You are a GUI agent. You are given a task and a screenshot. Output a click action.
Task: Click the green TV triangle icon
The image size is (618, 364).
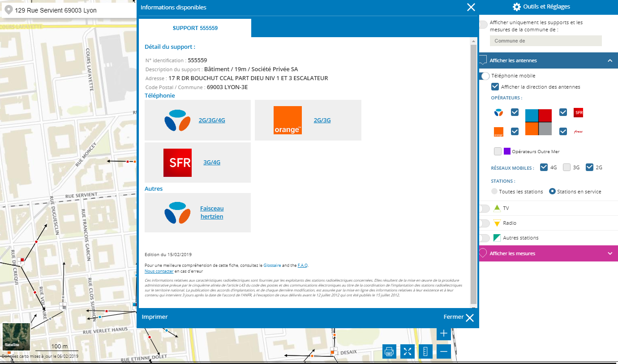[497, 208]
